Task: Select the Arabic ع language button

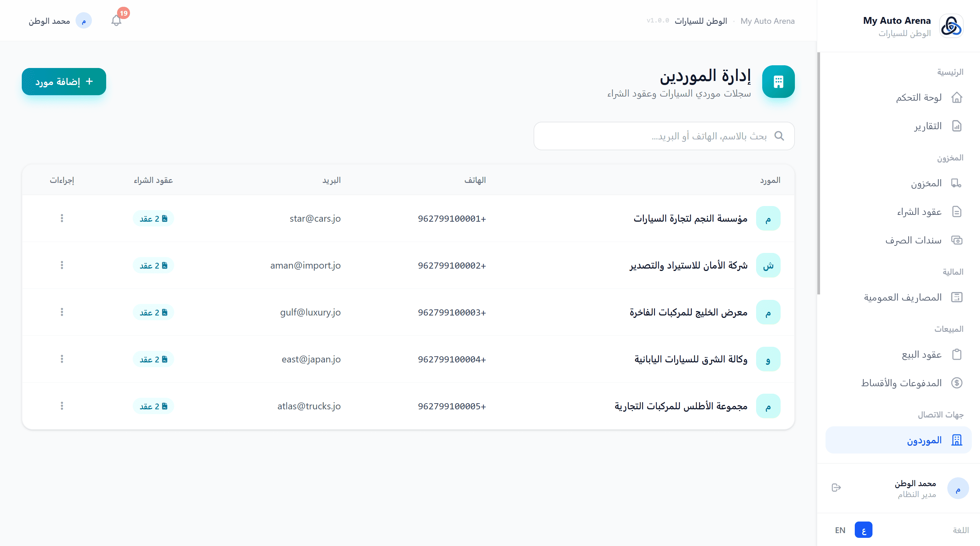Action: [x=864, y=530]
